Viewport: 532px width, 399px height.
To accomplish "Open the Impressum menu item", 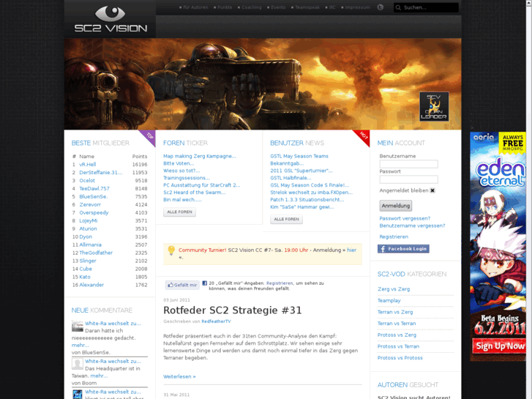I will [356, 7].
